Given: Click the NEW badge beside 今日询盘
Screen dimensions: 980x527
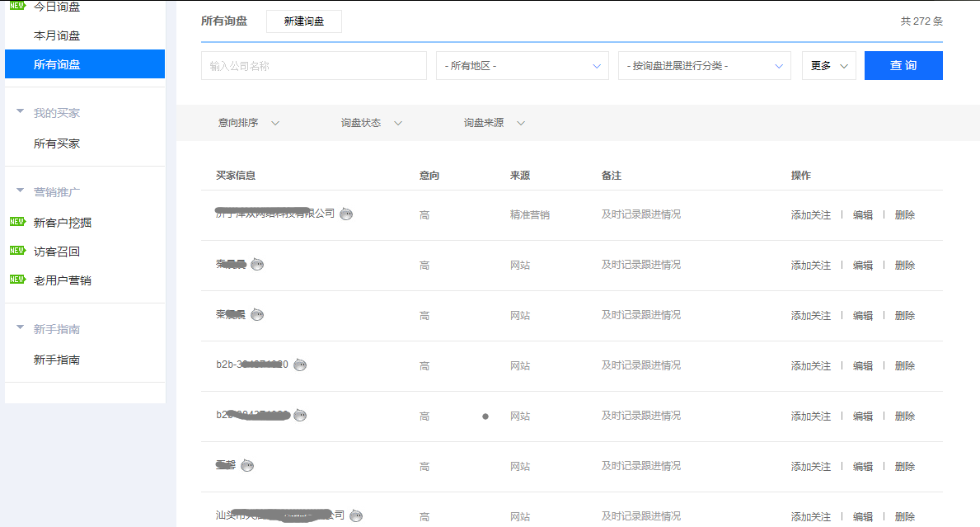Looking at the screenshot, I should coord(17,6).
